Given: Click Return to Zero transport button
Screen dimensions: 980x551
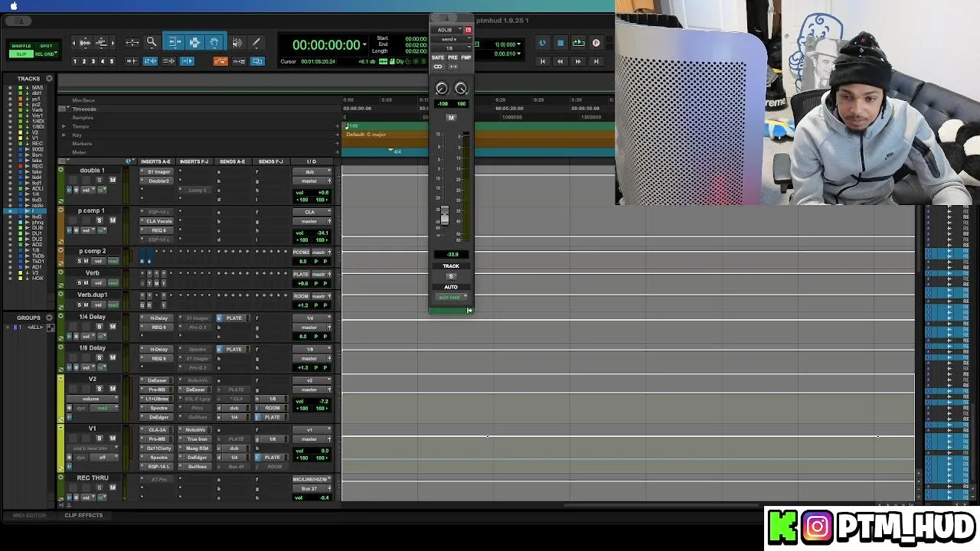Looking at the screenshot, I should 543,61.
